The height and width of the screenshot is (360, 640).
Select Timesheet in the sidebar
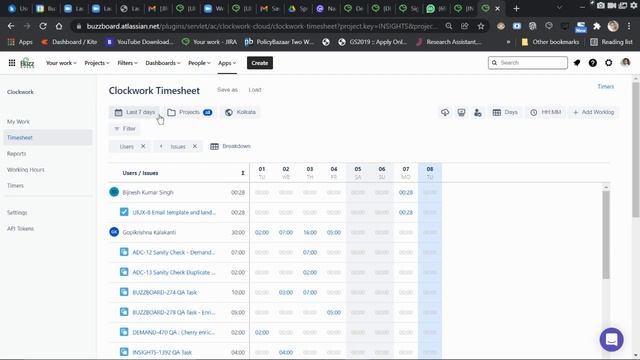coord(48,138)
